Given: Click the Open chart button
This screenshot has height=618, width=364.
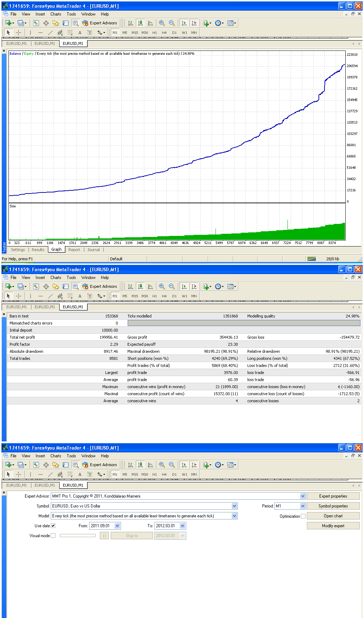Looking at the screenshot, I should (x=333, y=516).
